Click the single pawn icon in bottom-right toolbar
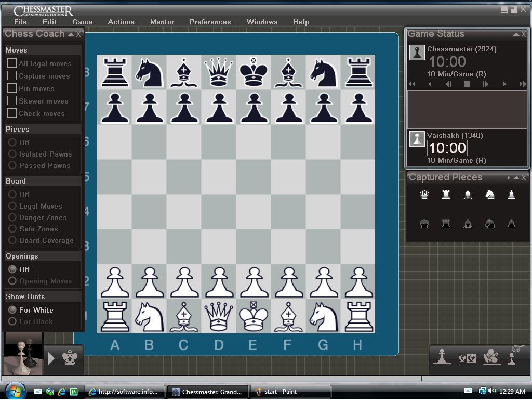Image resolution: width=532 pixels, height=400 pixels. [442, 357]
